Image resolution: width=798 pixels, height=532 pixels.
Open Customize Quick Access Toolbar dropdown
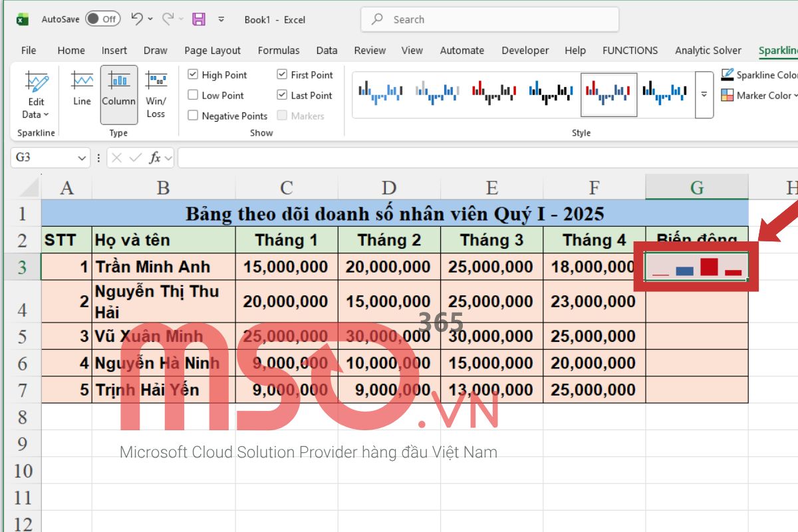coord(221,19)
